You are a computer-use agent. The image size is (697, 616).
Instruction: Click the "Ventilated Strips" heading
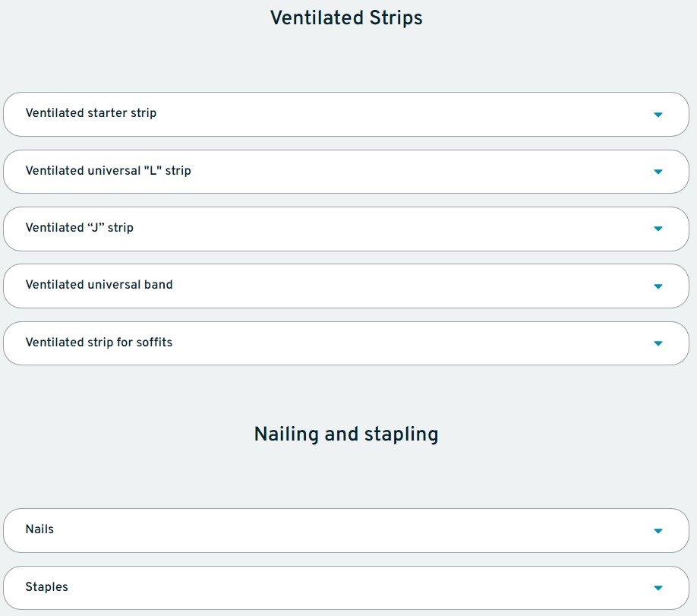coord(346,18)
